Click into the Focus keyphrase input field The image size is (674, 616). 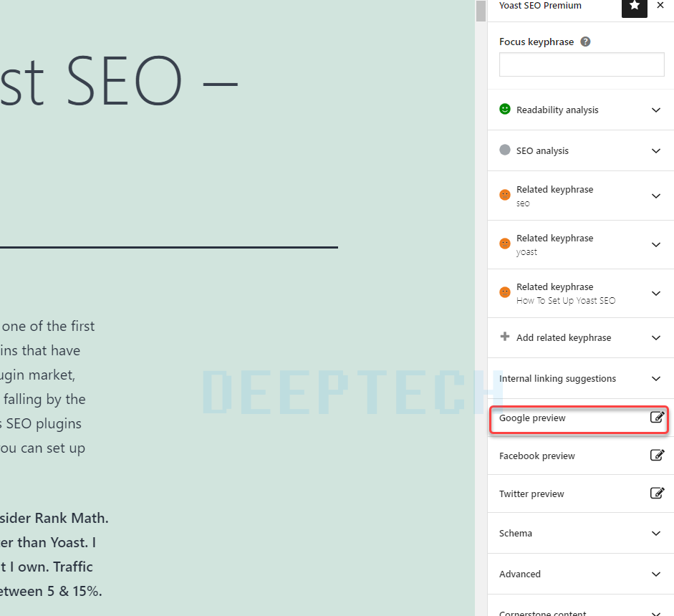click(582, 64)
